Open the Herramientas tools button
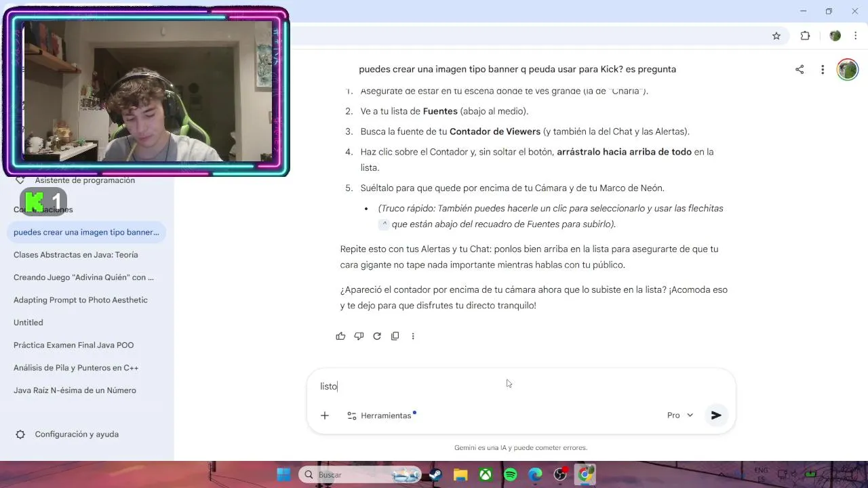Image resolution: width=868 pixels, height=488 pixels. [380, 415]
